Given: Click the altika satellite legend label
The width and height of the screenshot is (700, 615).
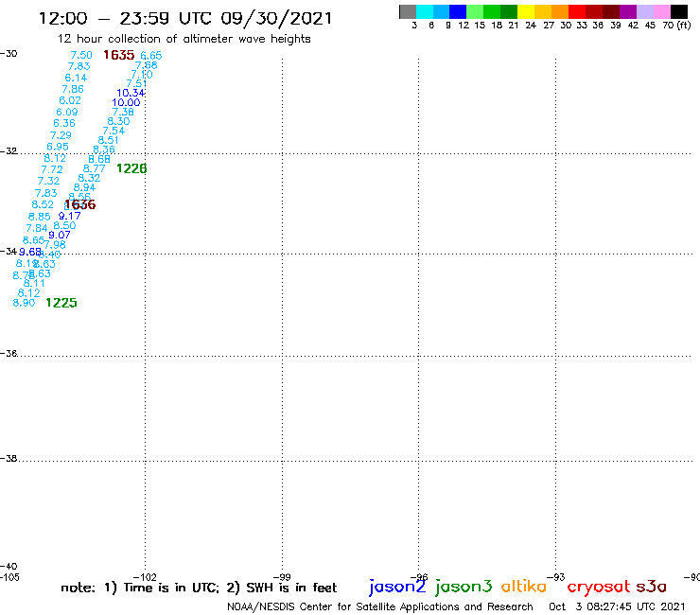Looking at the screenshot, I should (524, 586).
